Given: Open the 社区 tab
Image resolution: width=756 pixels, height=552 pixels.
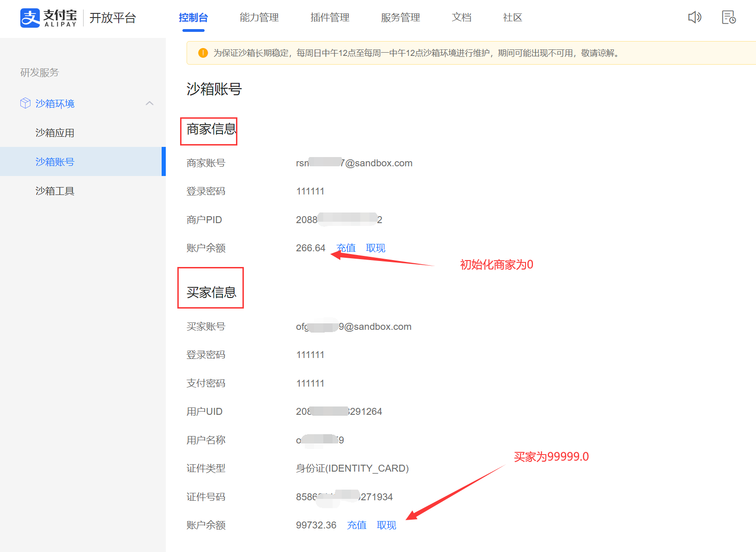Looking at the screenshot, I should 513,18.
